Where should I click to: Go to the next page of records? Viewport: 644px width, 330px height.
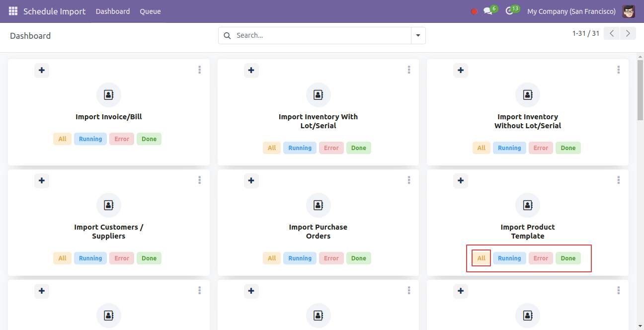click(x=628, y=33)
